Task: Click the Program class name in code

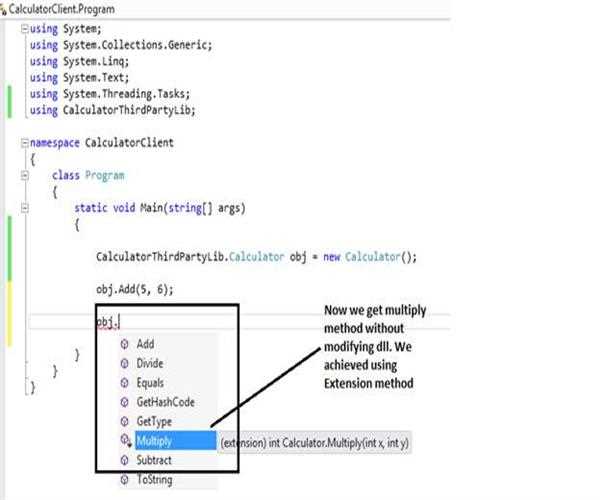Action: (104, 175)
